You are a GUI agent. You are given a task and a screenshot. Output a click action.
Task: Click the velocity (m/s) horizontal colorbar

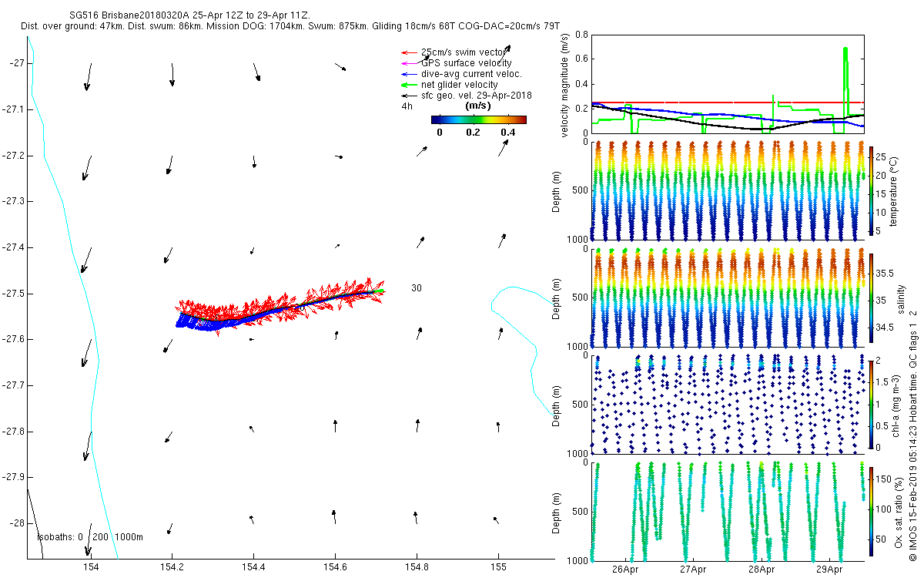[478, 119]
